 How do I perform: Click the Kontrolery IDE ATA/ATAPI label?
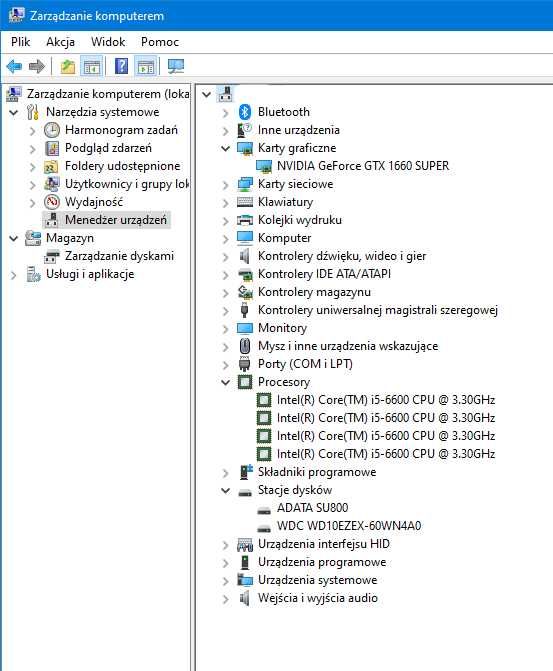[324, 274]
